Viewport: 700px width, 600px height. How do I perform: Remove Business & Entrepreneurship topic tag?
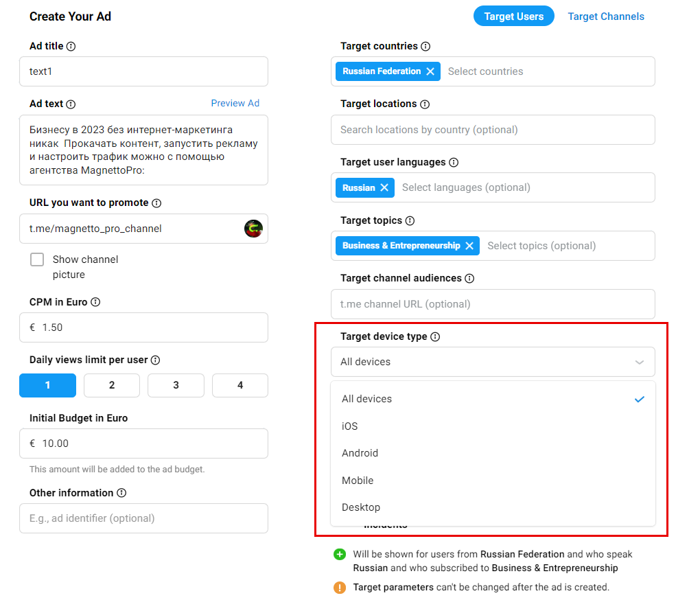click(469, 246)
